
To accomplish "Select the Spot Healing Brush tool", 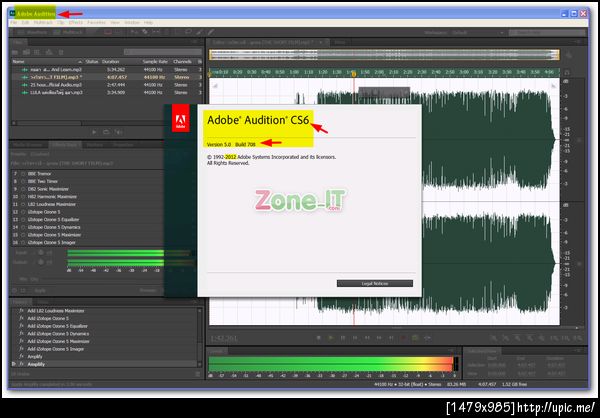I will [210, 33].
